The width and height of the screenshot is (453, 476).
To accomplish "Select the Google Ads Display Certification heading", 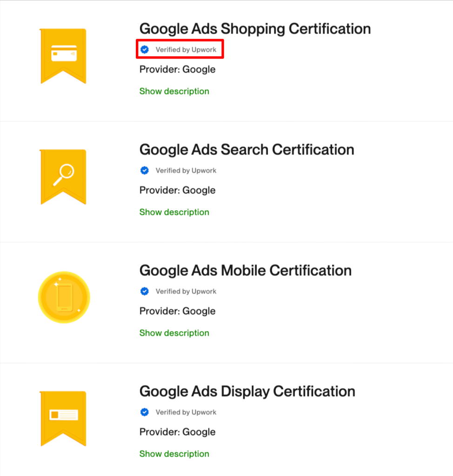I will point(247,391).
